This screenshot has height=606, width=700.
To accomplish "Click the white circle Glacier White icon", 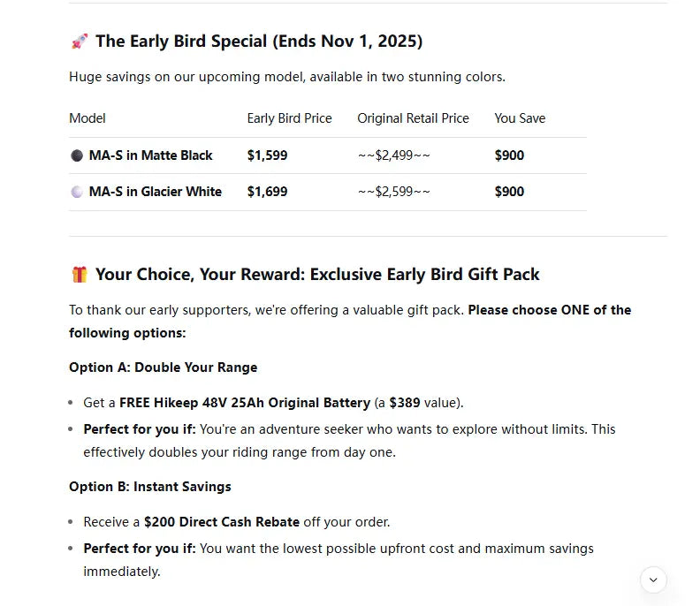I will [x=77, y=192].
